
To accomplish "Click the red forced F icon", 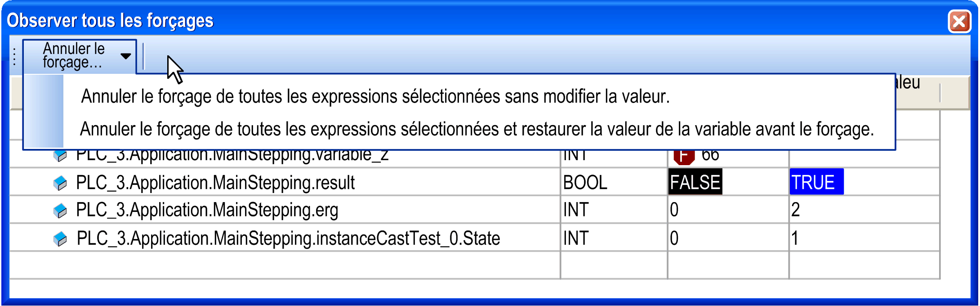I will [x=684, y=156].
